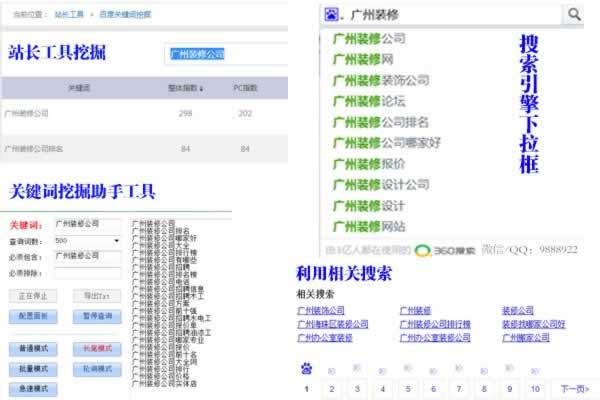Click the 百度关键词挖掘 breadcrumb link

125,15
